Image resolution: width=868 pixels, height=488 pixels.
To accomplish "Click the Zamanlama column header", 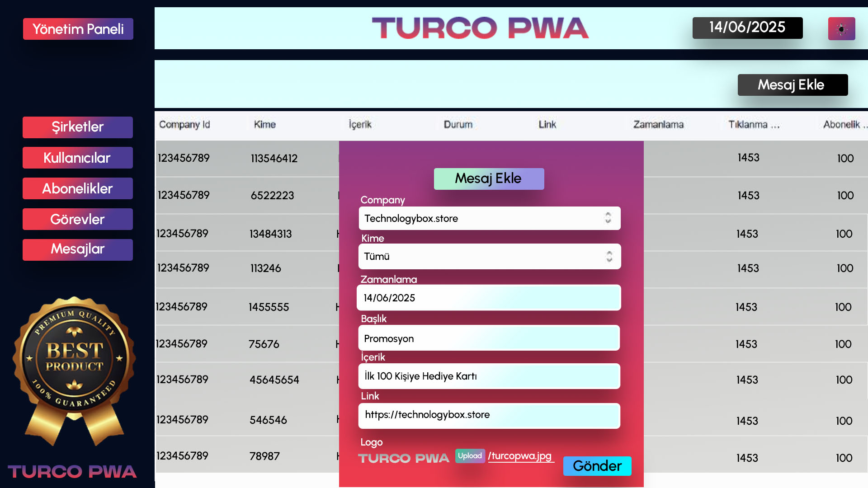I will [x=658, y=125].
